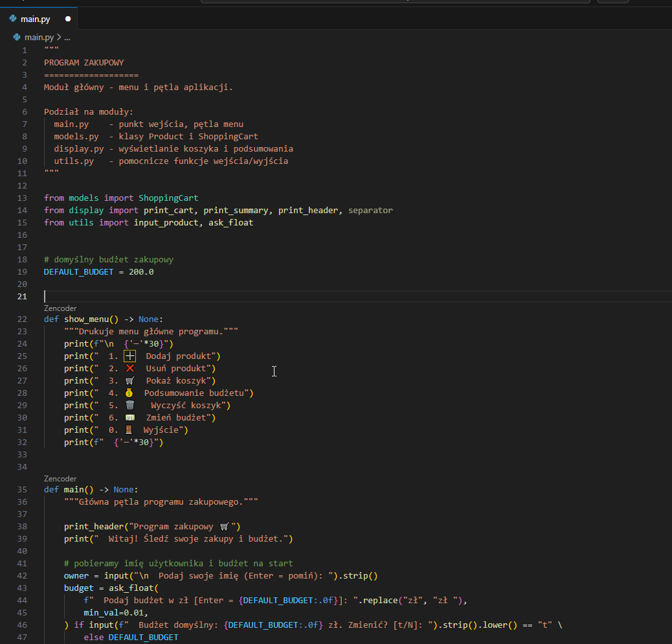The height and width of the screenshot is (644, 672).
Task: Click 'DEFAULT_BUDGET' constant on line 19
Action: [x=78, y=272]
